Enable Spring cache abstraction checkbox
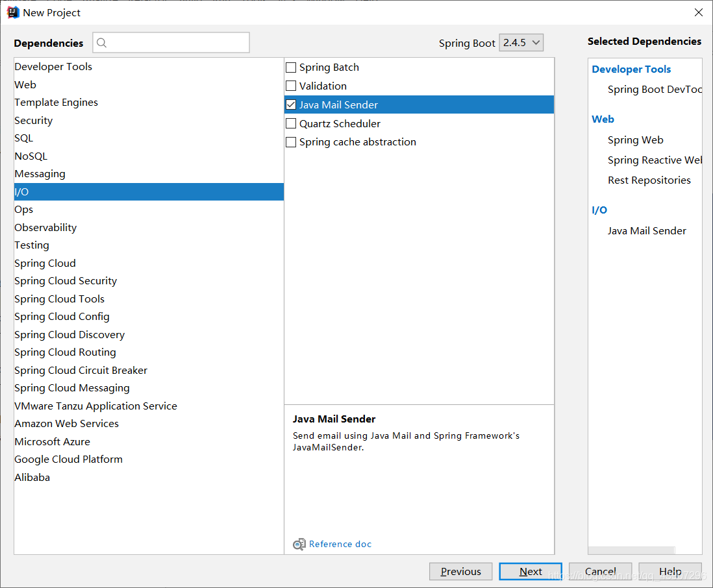713x588 pixels. (291, 142)
